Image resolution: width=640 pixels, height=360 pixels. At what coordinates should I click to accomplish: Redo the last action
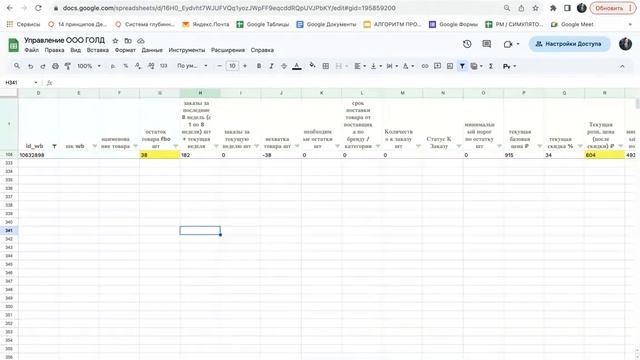tap(42, 66)
